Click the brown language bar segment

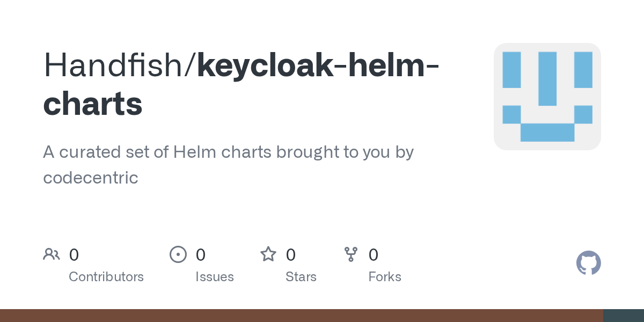[302, 316]
